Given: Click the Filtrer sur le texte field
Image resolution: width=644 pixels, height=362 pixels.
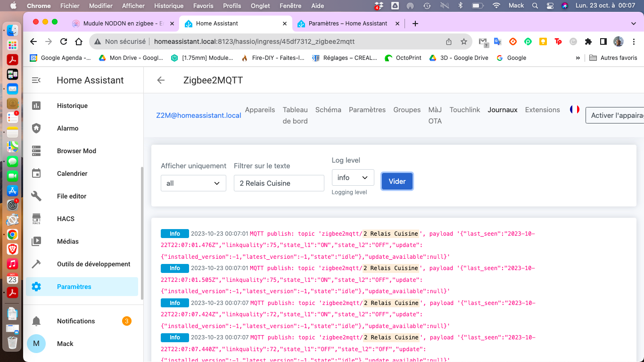Looking at the screenshot, I should tap(279, 183).
